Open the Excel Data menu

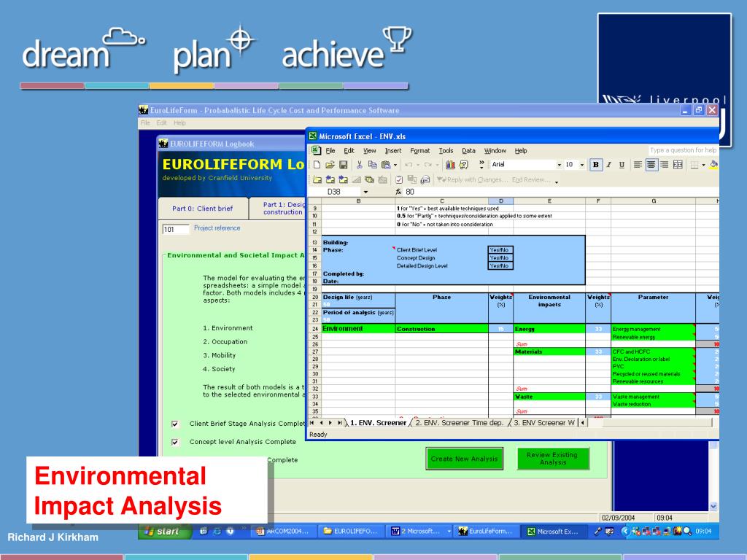[468, 150]
